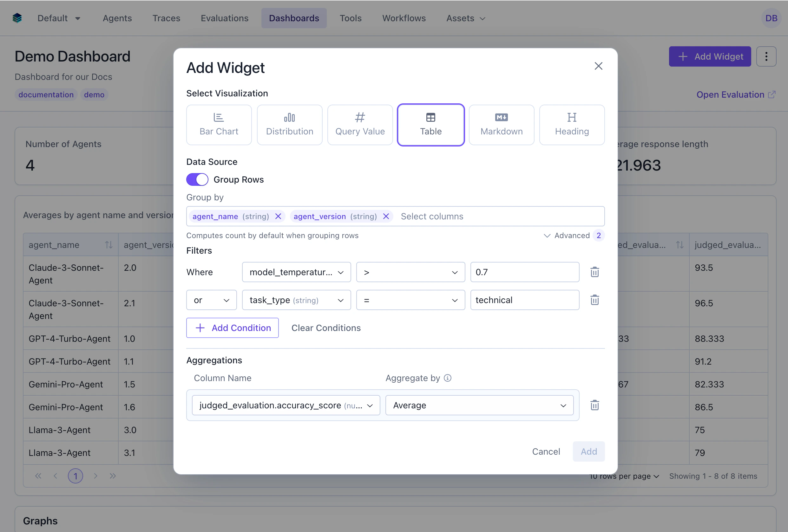Screen dimensions: 788x532
Task: Select the Heading visualization
Action: (x=572, y=124)
